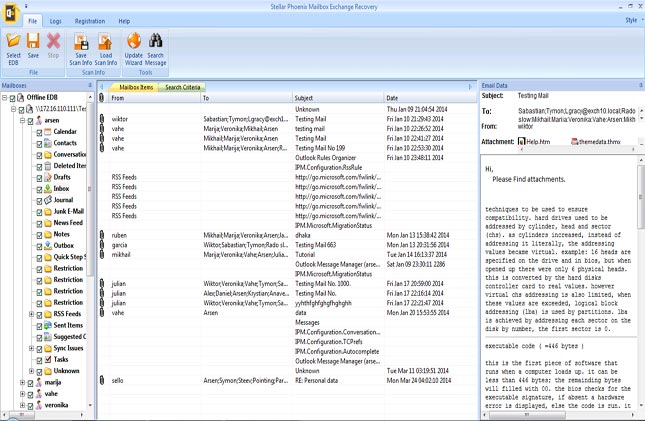Image resolution: width=645 pixels, height=421 pixels.
Task: Click the Deleted Items trash icon
Action: tap(48, 166)
